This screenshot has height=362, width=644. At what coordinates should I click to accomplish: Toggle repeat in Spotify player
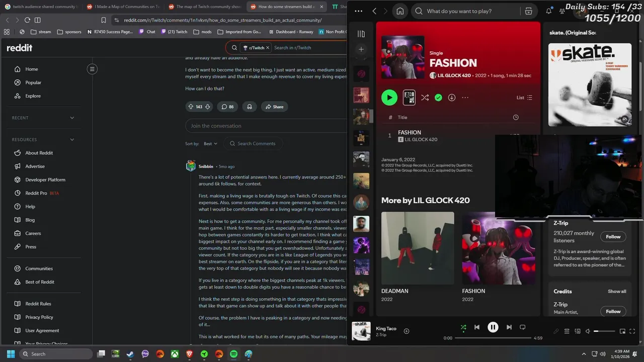click(x=522, y=327)
